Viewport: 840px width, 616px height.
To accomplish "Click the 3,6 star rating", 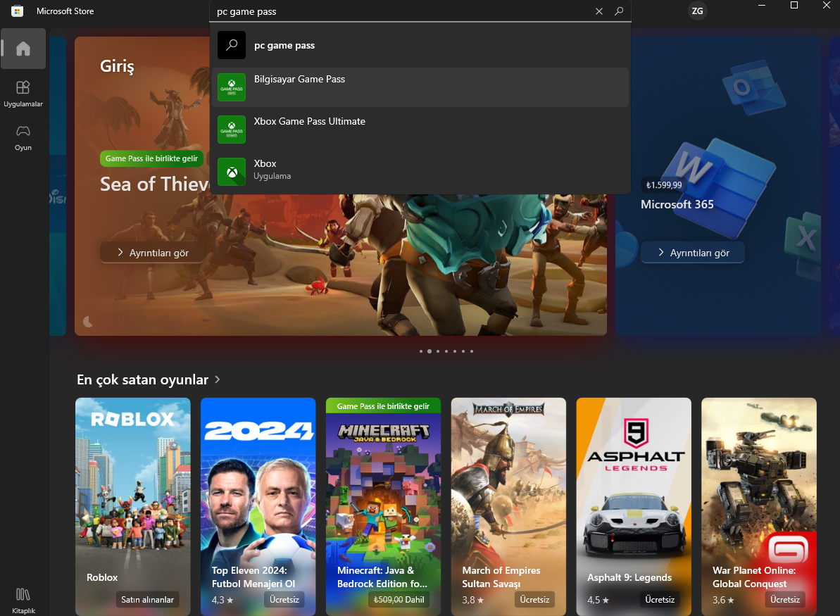I will [723, 600].
